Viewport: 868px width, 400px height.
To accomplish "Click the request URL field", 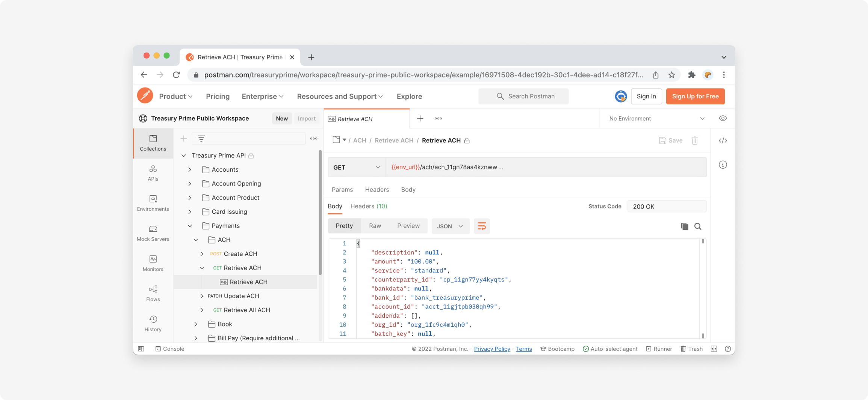I will click(546, 167).
